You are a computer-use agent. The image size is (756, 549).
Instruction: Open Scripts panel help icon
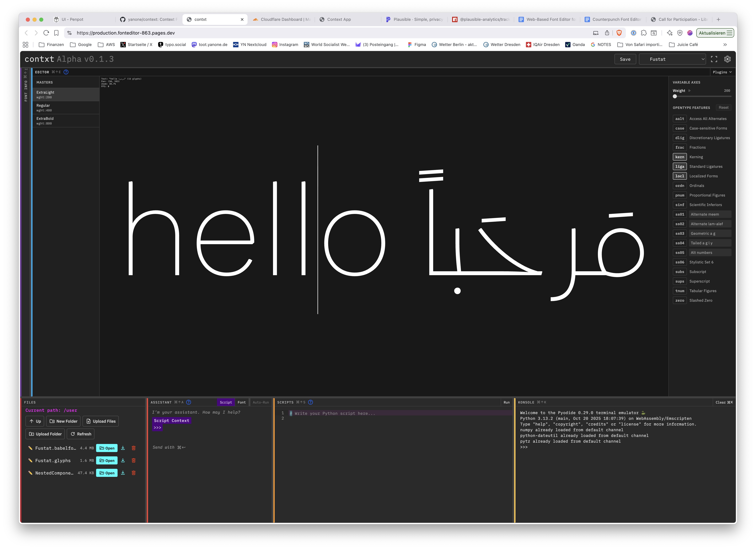(x=310, y=402)
